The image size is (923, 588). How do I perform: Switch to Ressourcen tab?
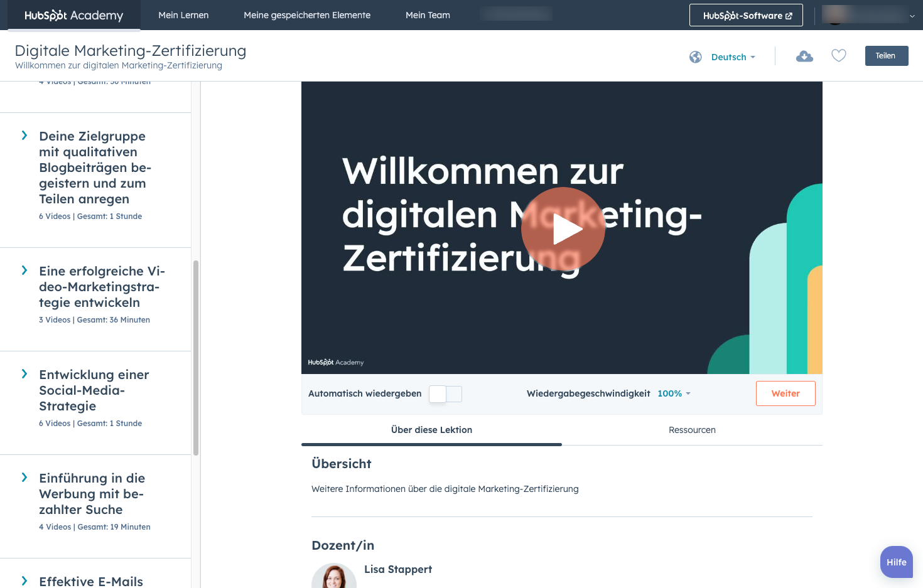click(x=692, y=430)
